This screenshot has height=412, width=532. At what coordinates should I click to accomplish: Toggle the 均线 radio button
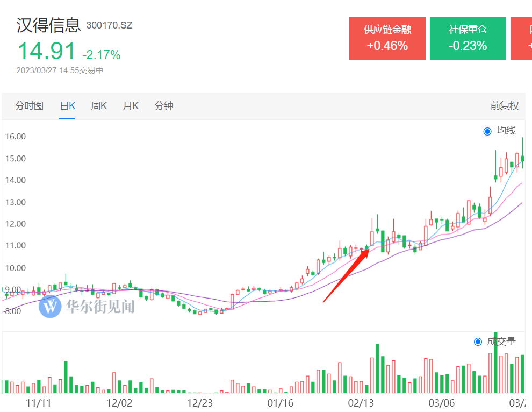tap(487, 131)
